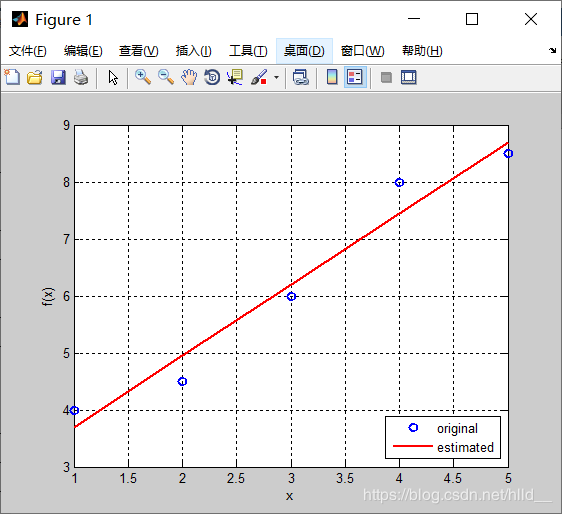Open the 查看(V) menu
The height and width of the screenshot is (514, 562).
point(139,51)
